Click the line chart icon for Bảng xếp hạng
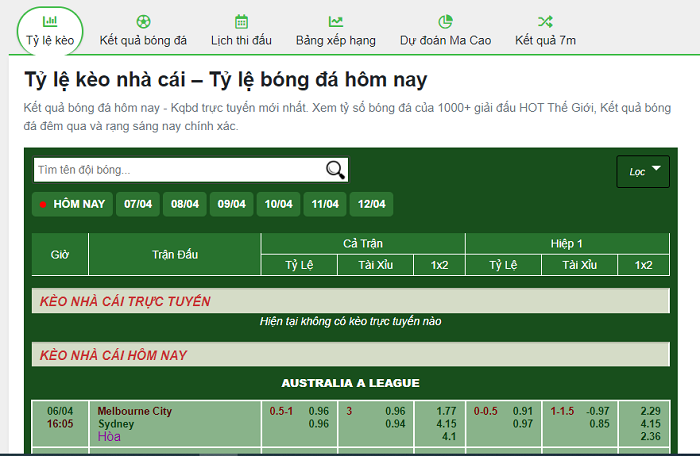The height and width of the screenshot is (456, 700). 335,21
